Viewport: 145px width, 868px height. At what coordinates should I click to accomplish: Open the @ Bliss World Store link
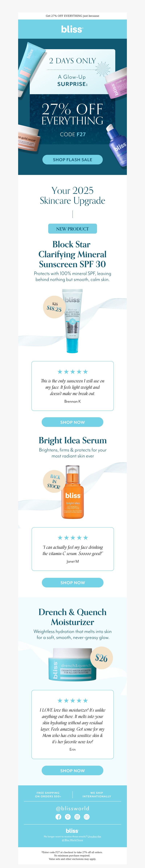[72, 840]
